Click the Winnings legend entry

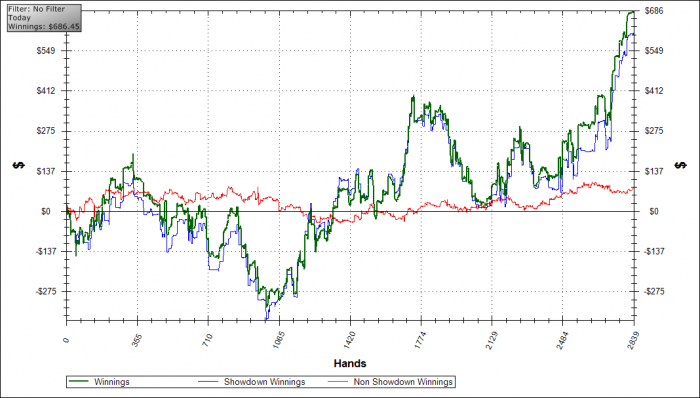(99, 382)
